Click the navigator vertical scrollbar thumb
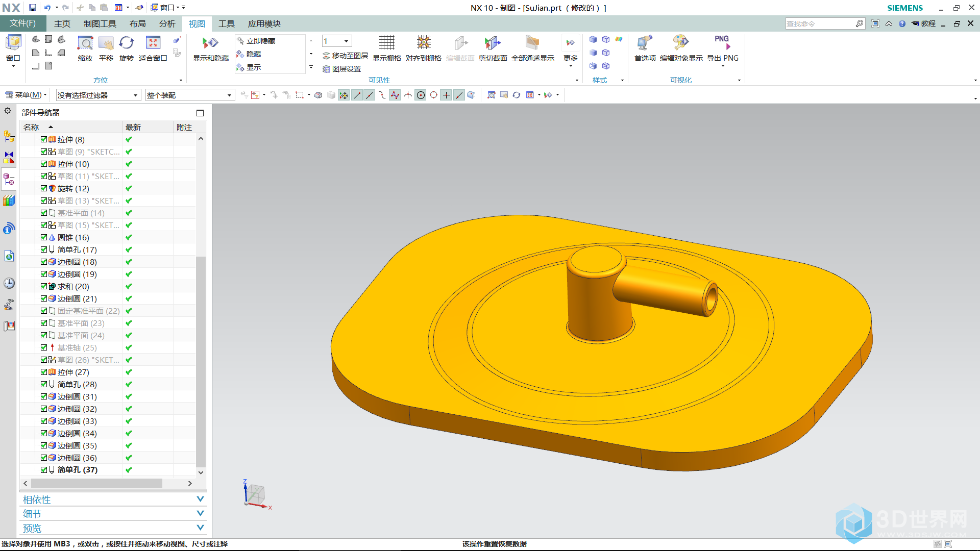Screen dimensions: 980x551 (x=201, y=361)
